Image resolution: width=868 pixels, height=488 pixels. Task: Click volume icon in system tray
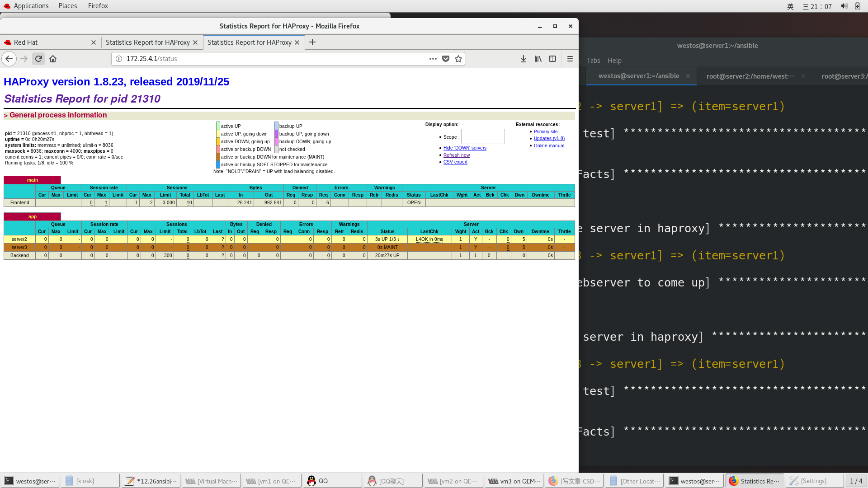click(844, 6)
